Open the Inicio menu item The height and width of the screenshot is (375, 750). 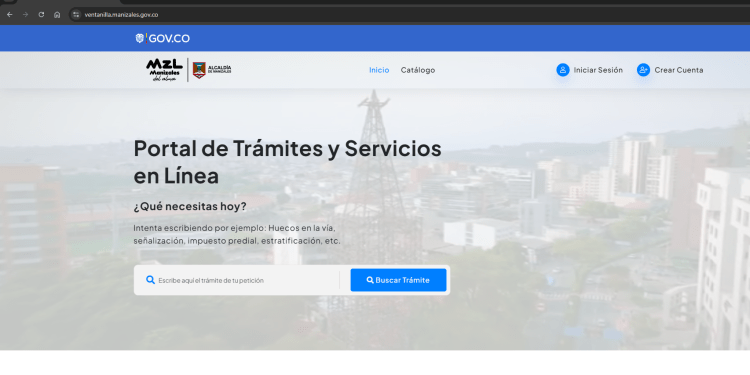[x=379, y=70]
